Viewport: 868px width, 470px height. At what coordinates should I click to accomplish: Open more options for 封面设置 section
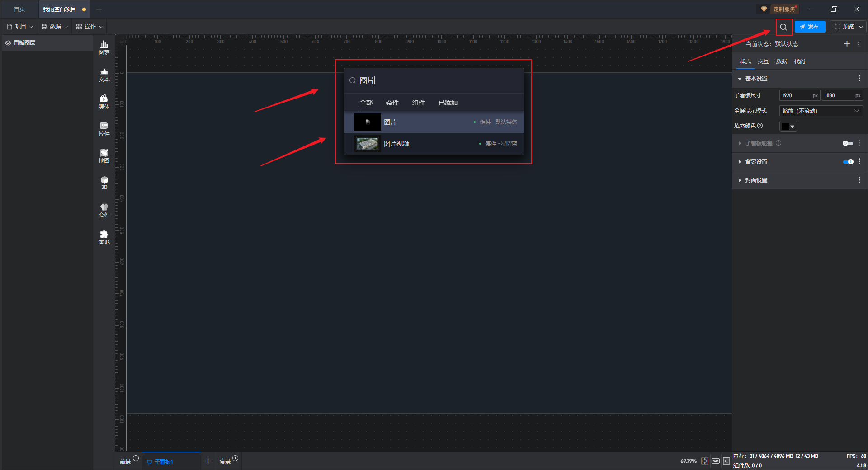[x=859, y=180]
